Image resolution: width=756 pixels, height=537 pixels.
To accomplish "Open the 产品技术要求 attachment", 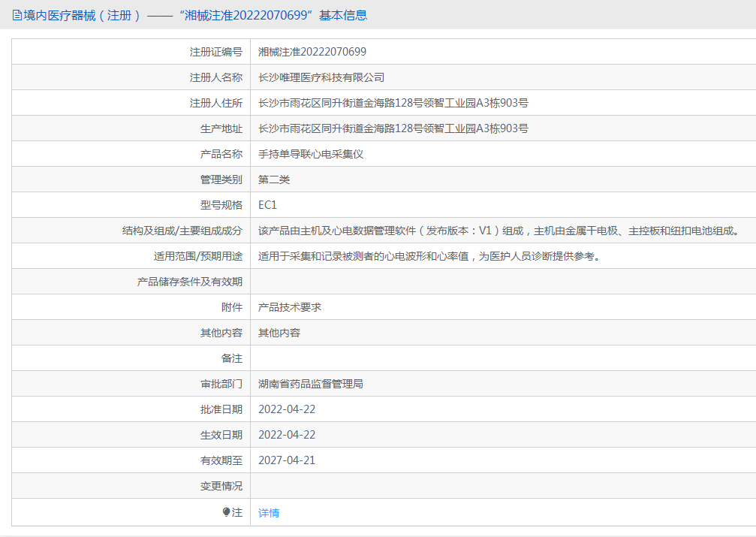I will pyautogui.click(x=290, y=307).
